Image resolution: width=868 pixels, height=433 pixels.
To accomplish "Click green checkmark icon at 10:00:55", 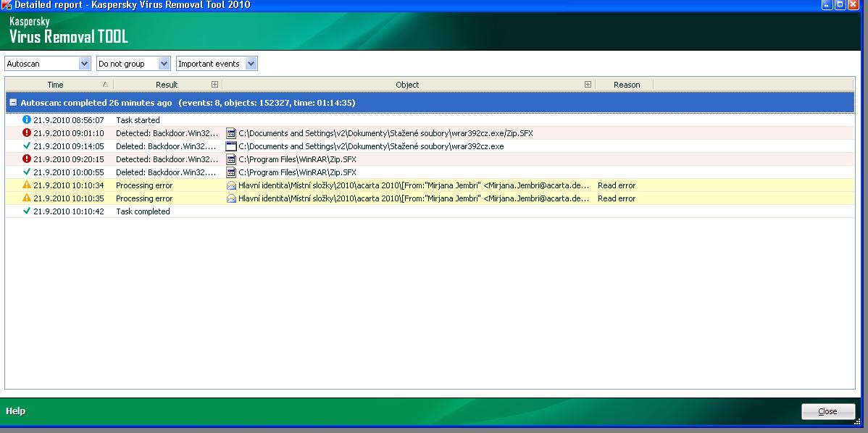I will pos(27,172).
